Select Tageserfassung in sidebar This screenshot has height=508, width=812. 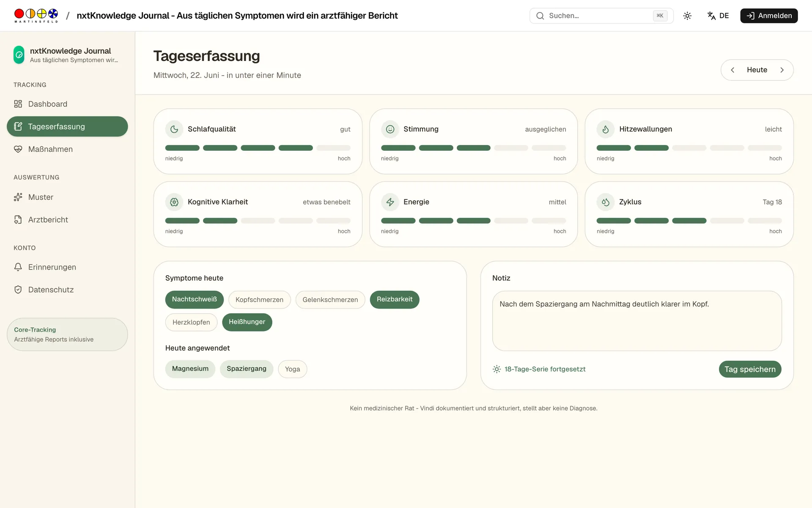coord(67,127)
